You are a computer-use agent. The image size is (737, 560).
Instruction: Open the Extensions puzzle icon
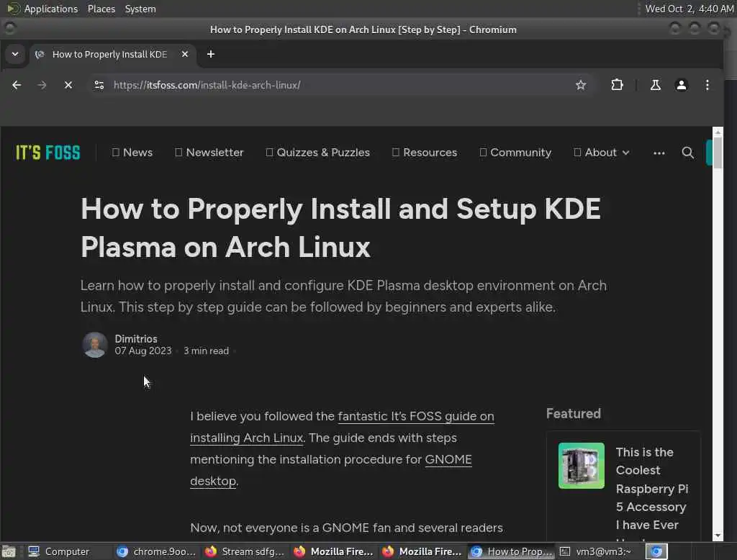pos(617,85)
